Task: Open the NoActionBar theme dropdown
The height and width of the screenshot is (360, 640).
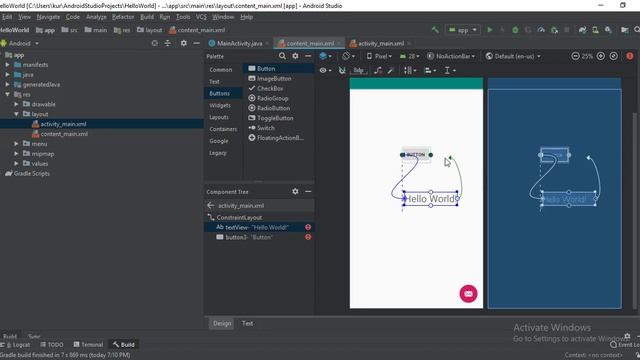Action: [x=451, y=56]
